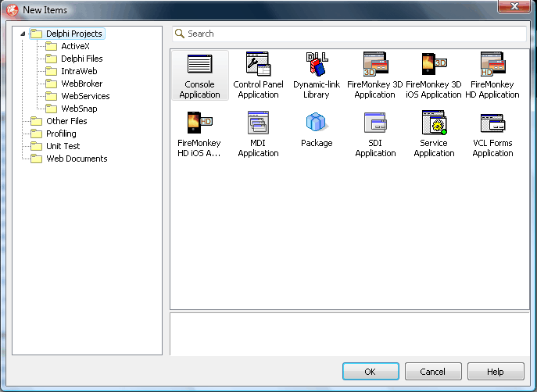Select the WebSnap category
The width and height of the screenshot is (537, 392).
click(x=71, y=109)
